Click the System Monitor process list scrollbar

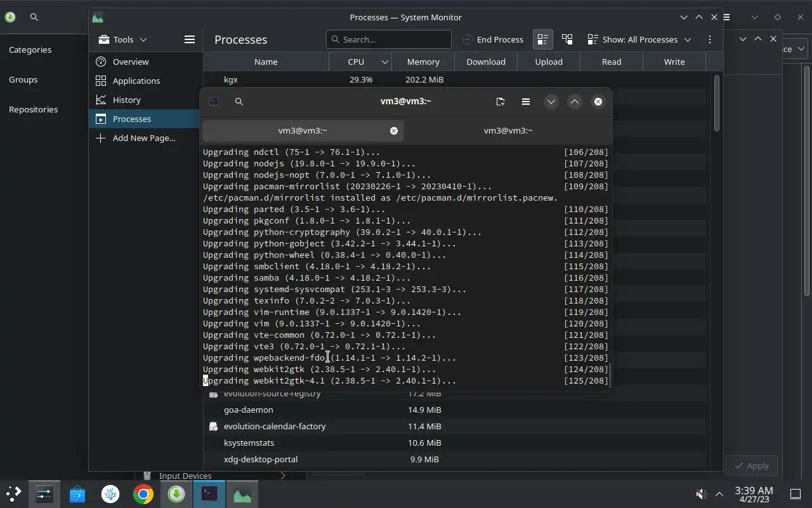(717, 104)
